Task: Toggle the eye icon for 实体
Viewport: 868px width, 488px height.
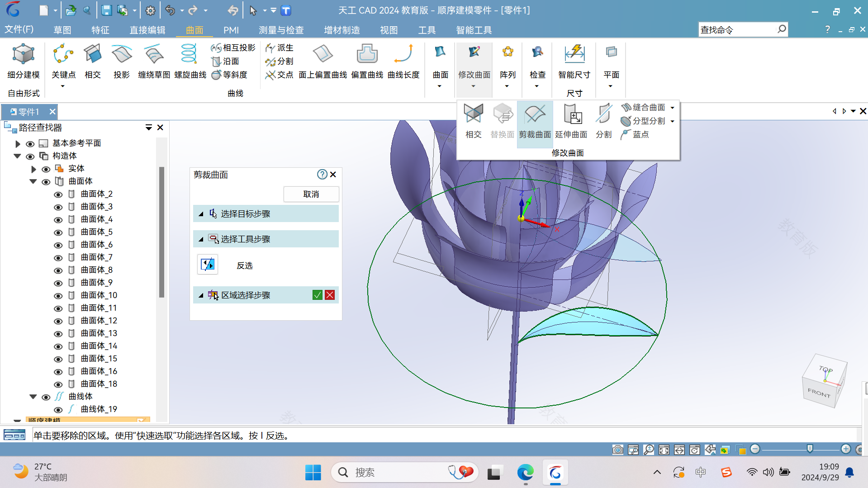Action: point(46,169)
